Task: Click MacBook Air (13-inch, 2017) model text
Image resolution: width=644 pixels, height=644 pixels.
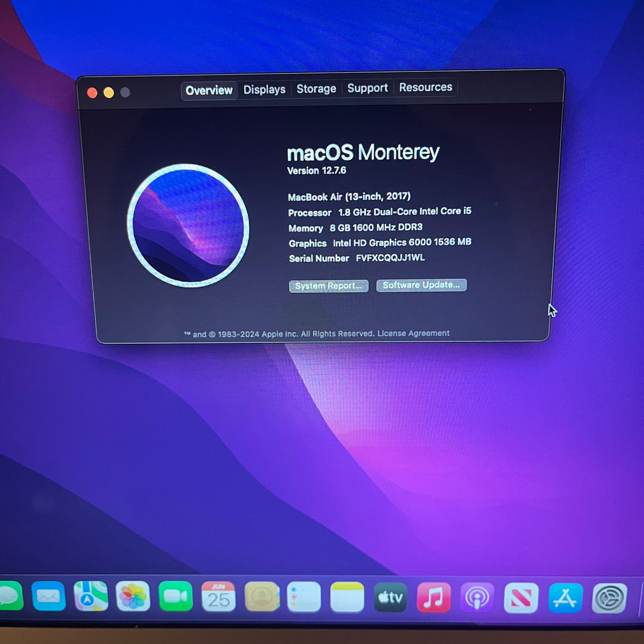Action: 349,197
